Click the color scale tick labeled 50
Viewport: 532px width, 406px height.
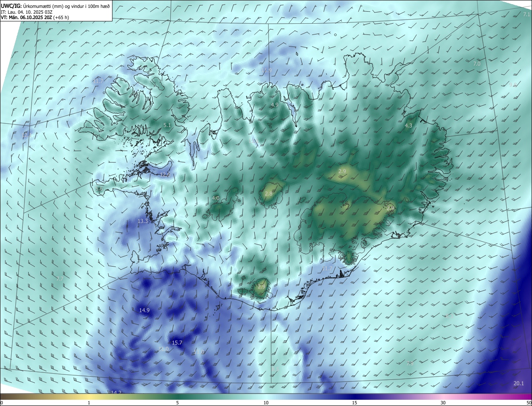[x=529, y=403]
